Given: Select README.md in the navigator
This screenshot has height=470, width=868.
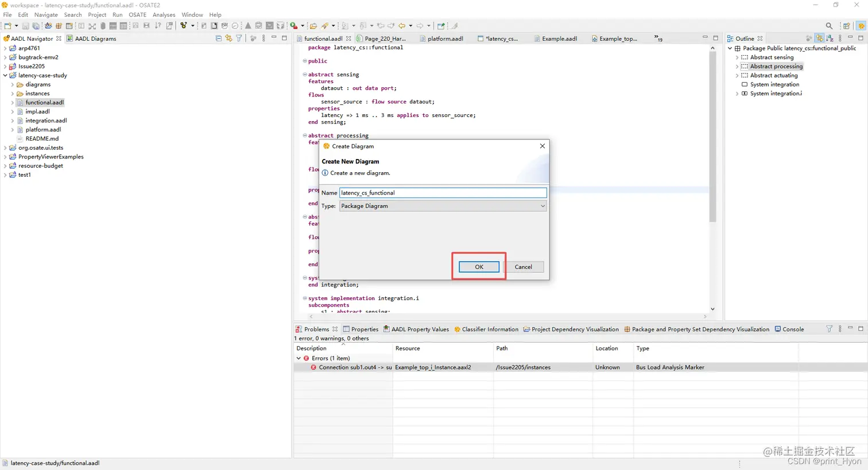Looking at the screenshot, I should point(41,139).
